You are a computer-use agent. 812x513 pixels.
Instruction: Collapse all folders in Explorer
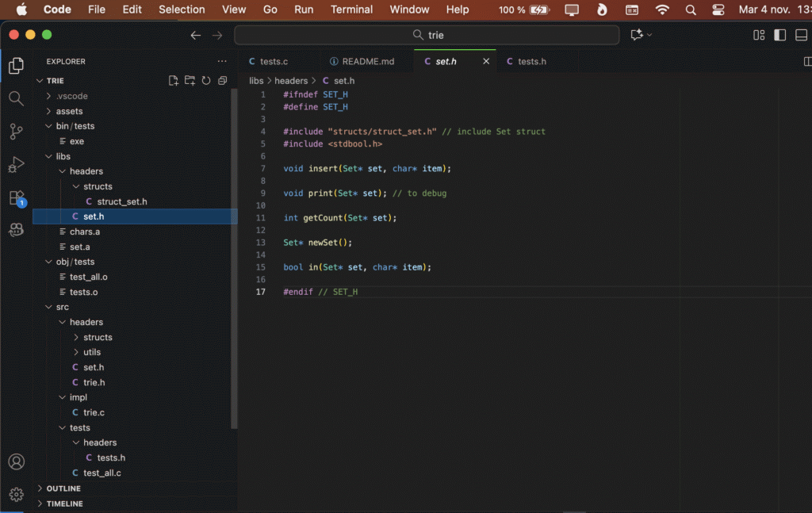pyautogui.click(x=222, y=81)
